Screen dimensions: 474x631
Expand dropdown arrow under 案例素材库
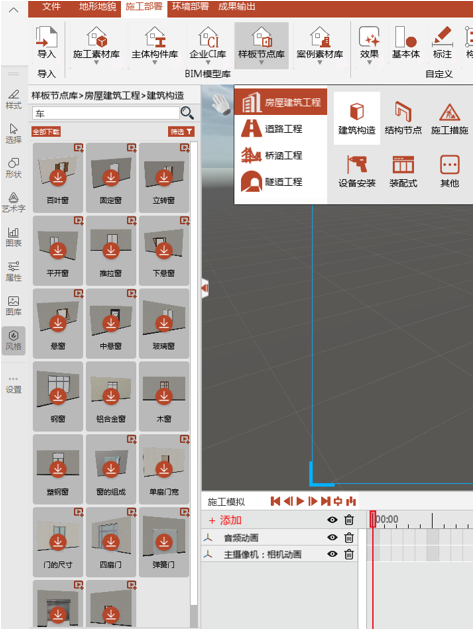[x=320, y=63]
